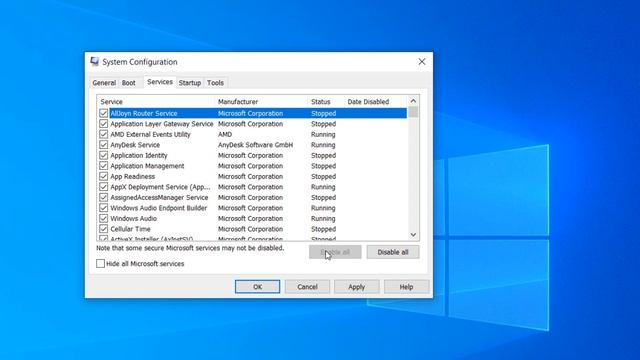Click the Apply button
The image size is (640, 360).
point(356,287)
